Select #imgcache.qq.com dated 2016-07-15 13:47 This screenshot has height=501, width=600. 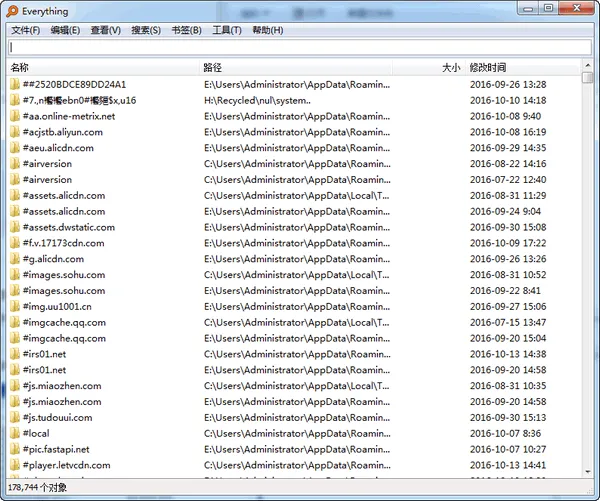[x=64, y=323]
